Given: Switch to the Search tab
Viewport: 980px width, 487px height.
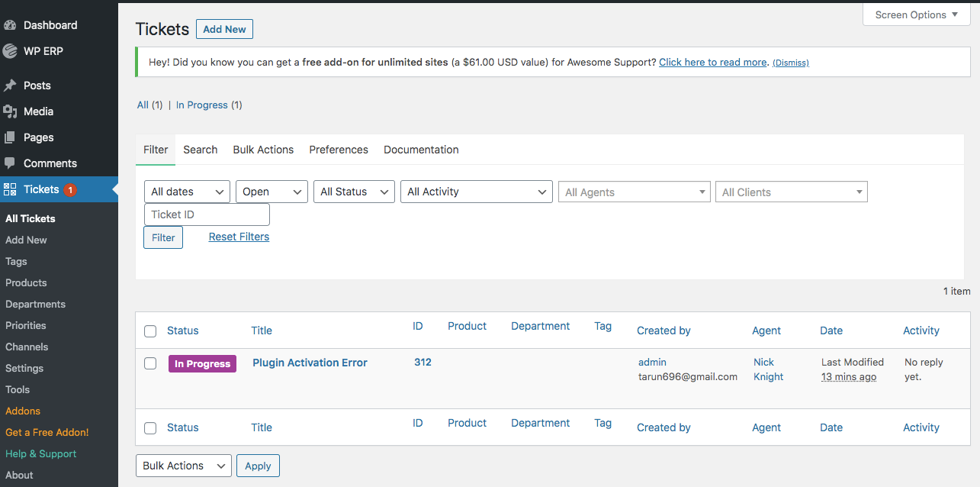Looking at the screenshot, I should coord(200,150).
